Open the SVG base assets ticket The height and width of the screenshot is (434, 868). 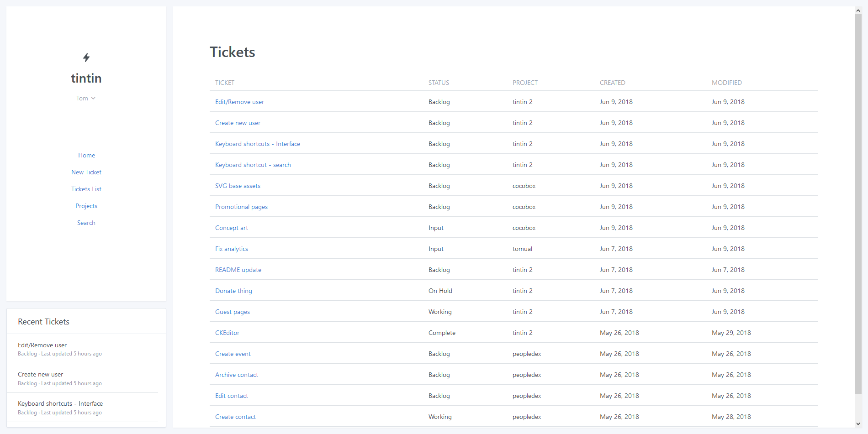238,186
